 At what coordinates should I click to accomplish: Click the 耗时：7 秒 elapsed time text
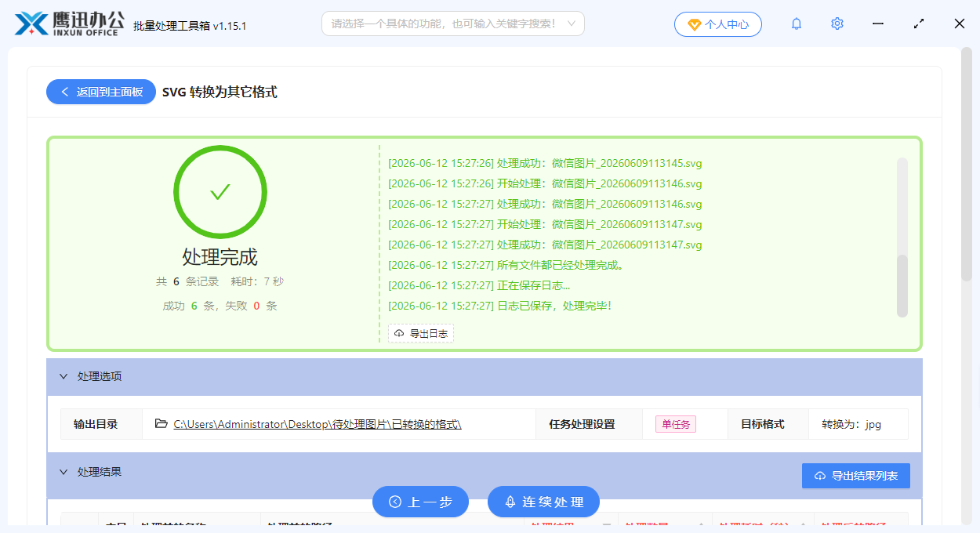257,281
